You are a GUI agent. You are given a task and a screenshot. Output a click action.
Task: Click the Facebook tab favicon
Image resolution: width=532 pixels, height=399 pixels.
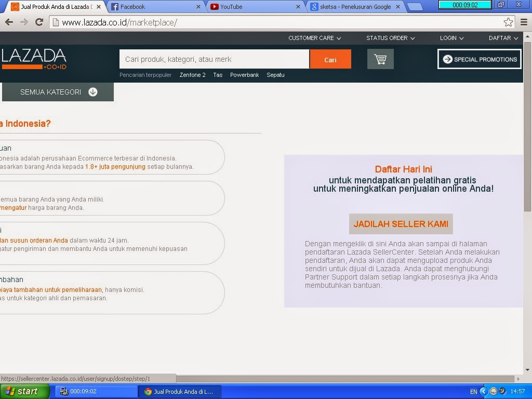(115, 7)
